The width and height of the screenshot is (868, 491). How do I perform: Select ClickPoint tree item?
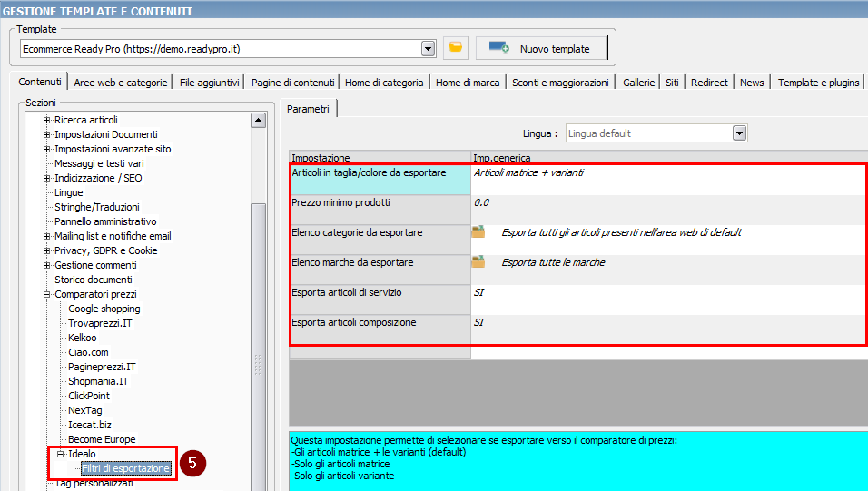point(89,396)
